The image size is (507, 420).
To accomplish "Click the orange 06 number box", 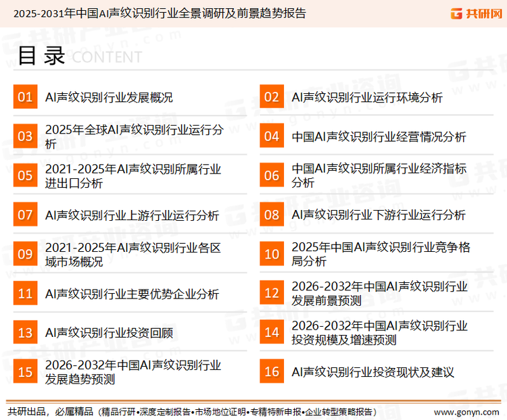I will coord(272,175).
